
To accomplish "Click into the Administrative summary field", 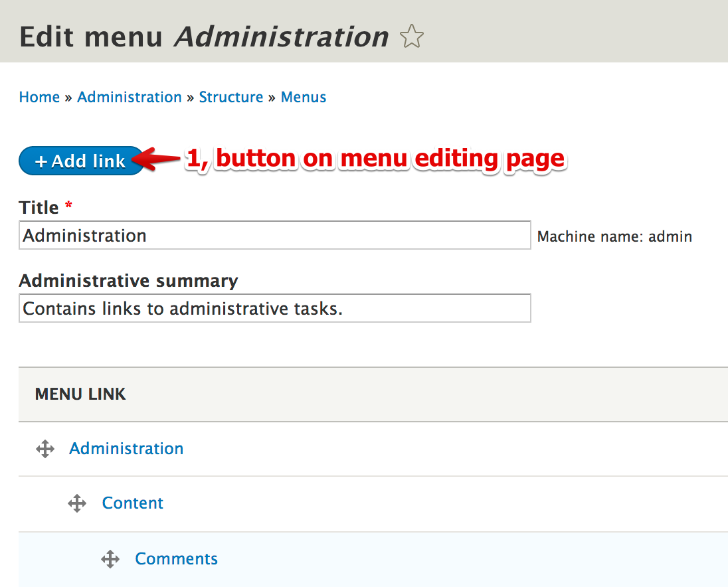I will (274, 308).
